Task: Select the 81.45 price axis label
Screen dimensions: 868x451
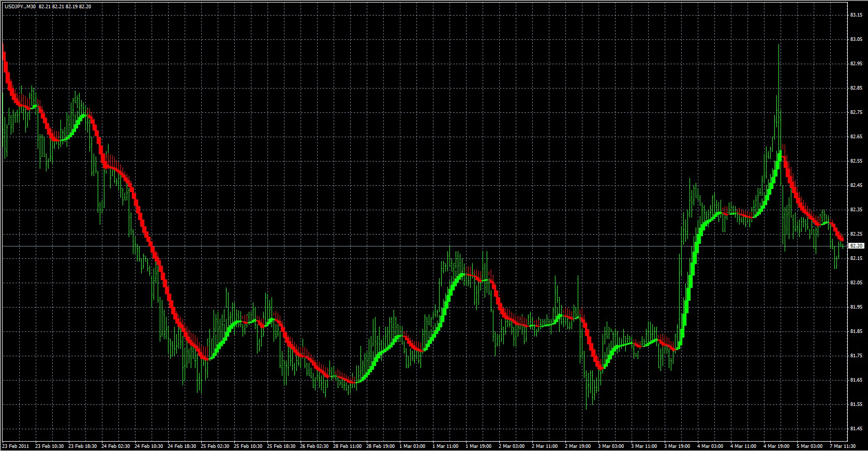Action: pyautogui.click(x=856, y=429)
